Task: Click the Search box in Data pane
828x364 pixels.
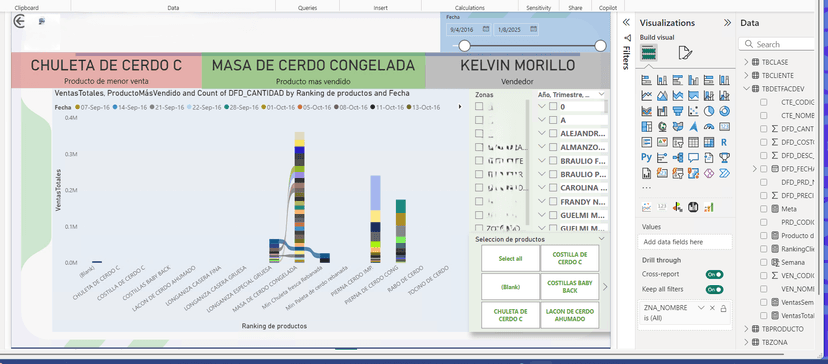Action: click(778, 44)
